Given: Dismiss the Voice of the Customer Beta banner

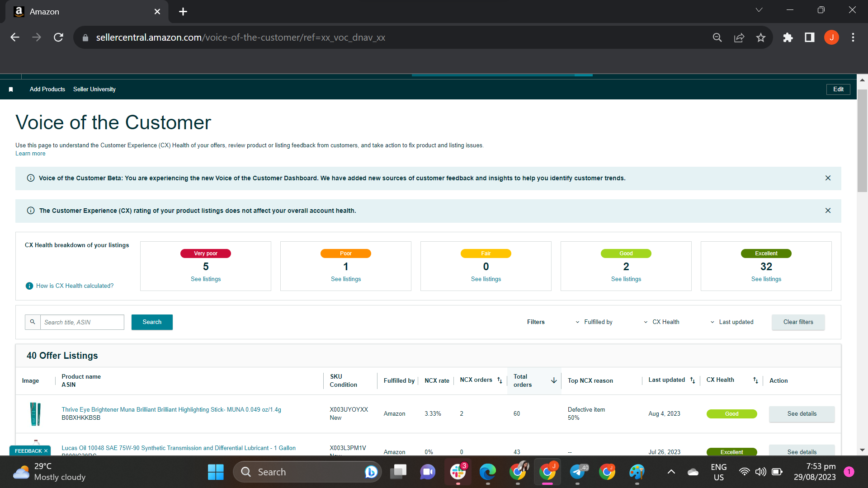Looking at the screenshot, I should 828,178.
